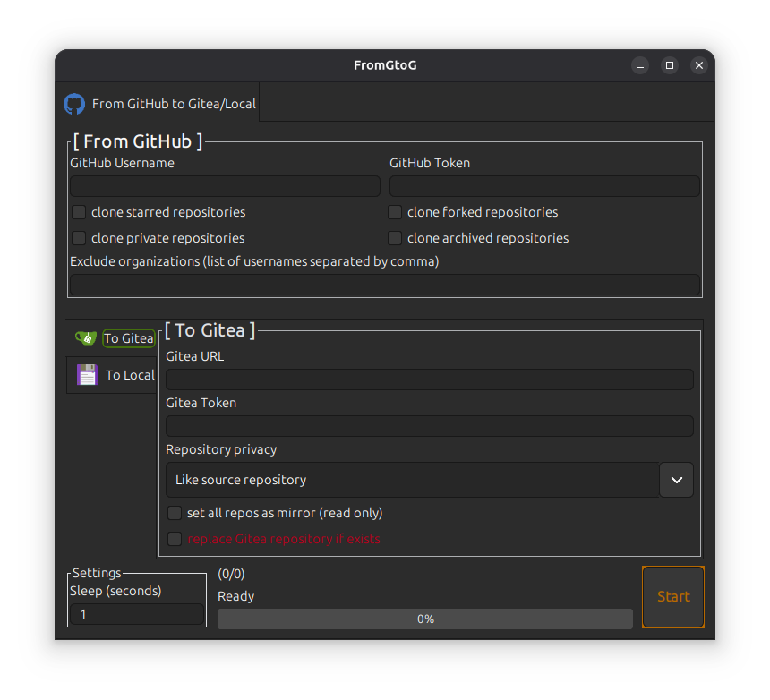
Task: Toggle clone private repositories checkbox
Action: pos(79,238)
